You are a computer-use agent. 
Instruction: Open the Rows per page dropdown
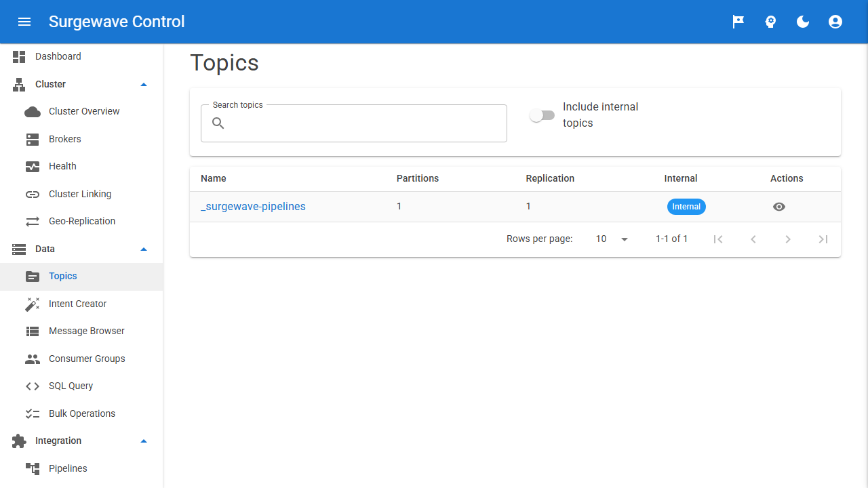tap(612, 239)
